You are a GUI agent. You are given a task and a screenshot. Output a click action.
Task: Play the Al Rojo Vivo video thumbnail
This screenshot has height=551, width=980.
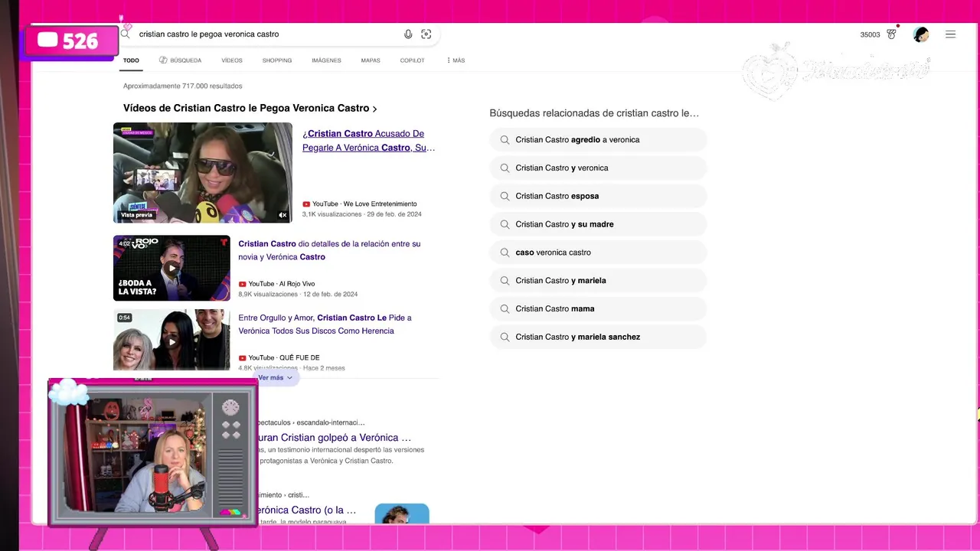(x=171, y=268)
